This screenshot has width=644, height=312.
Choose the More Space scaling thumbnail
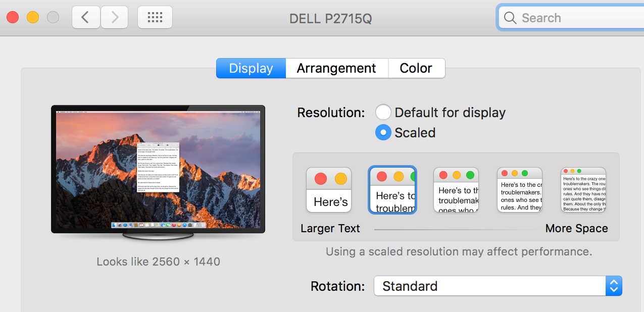pos(583,190)
